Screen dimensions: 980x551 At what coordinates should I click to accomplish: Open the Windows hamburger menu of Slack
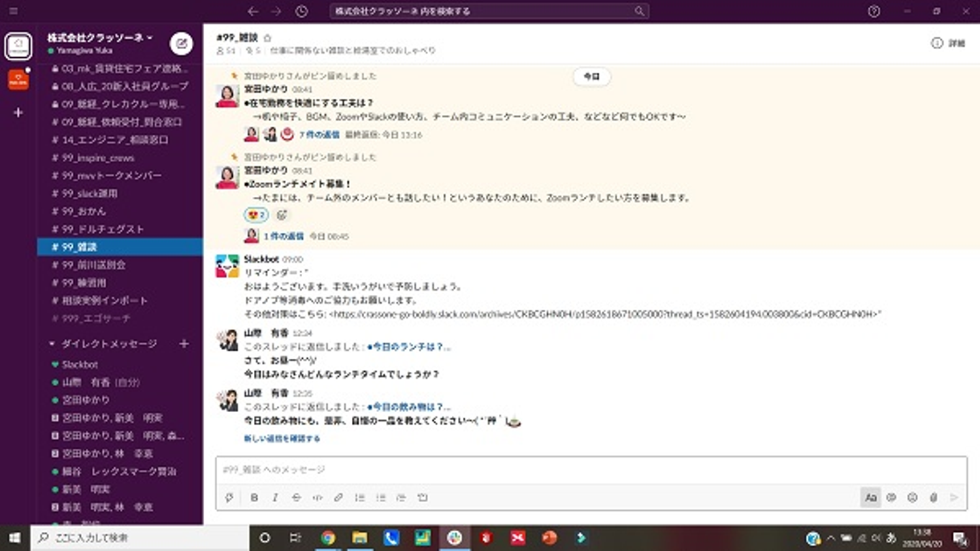[14, 12]
